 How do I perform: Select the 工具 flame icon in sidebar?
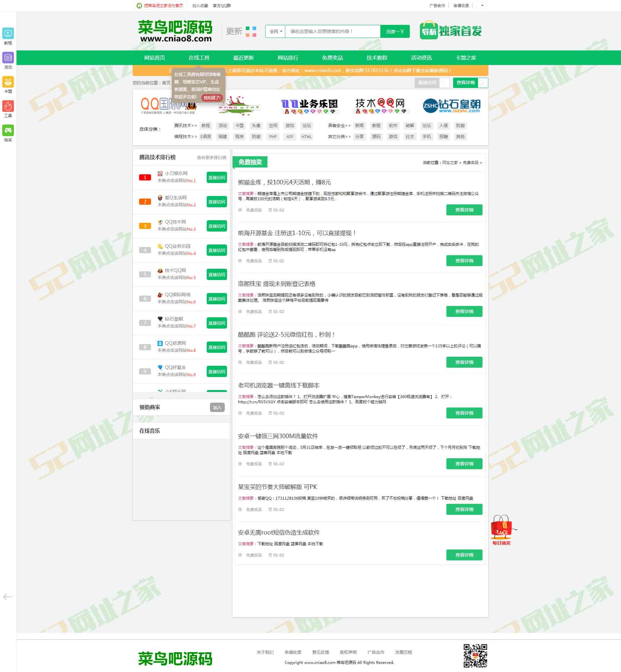click(8, 106)
